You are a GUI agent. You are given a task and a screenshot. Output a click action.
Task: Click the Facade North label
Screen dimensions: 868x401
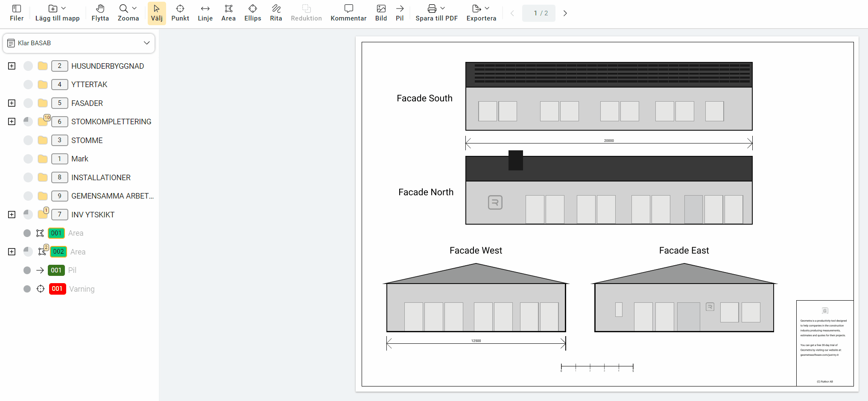click(426, 192)
